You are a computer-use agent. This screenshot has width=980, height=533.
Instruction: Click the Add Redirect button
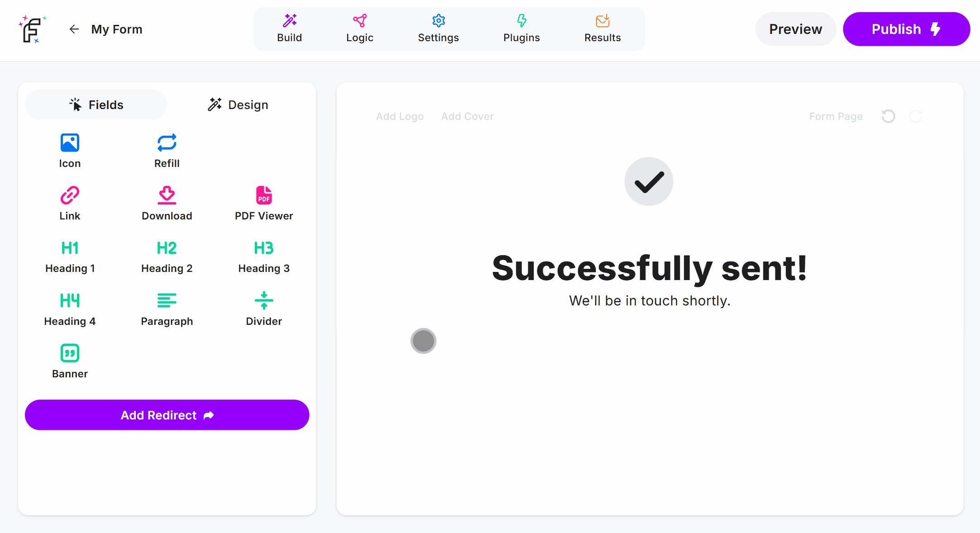(x=167, y=415)
